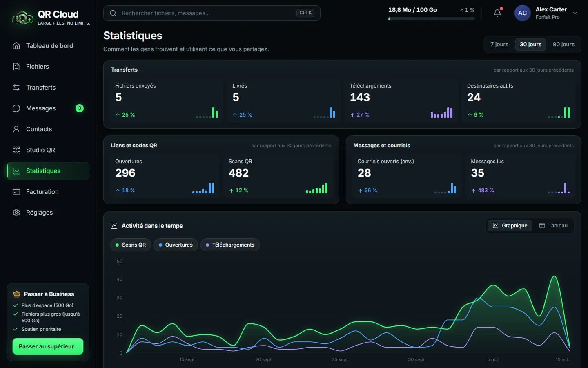
Task: Switch to Tableau view
Action: point(553,226)
